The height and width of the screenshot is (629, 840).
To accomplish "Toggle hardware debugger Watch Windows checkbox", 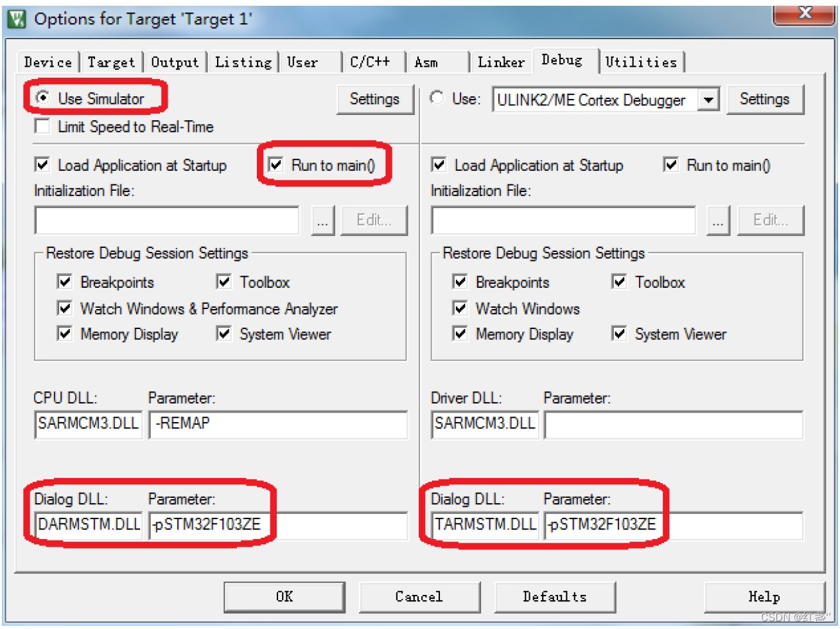I will (460, 308).
